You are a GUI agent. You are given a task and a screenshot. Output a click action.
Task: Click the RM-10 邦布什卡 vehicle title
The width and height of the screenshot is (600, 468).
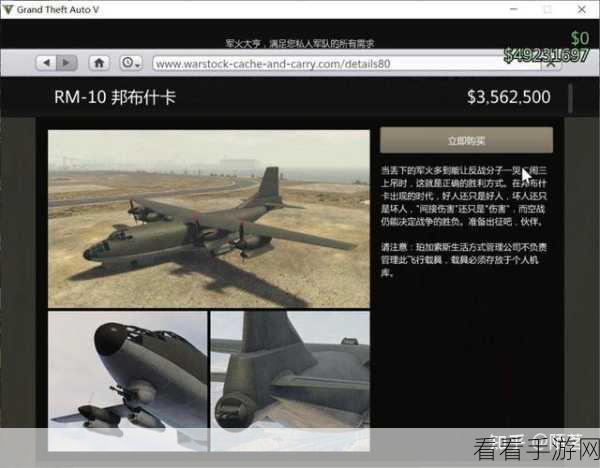115,97
